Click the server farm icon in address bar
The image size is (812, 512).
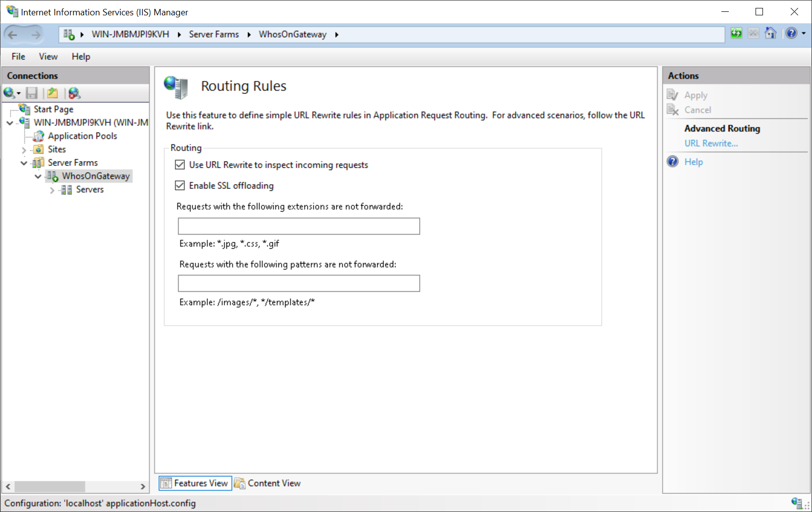click(69, 35)
